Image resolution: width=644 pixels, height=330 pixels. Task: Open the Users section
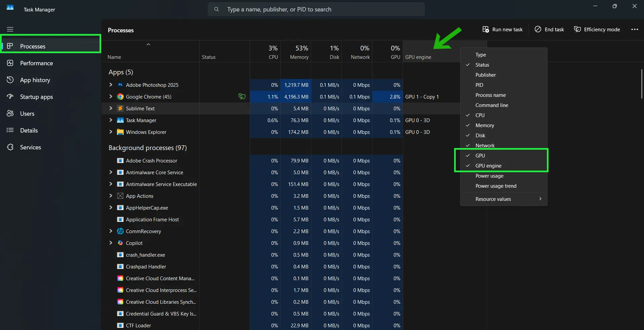[27, 113]
